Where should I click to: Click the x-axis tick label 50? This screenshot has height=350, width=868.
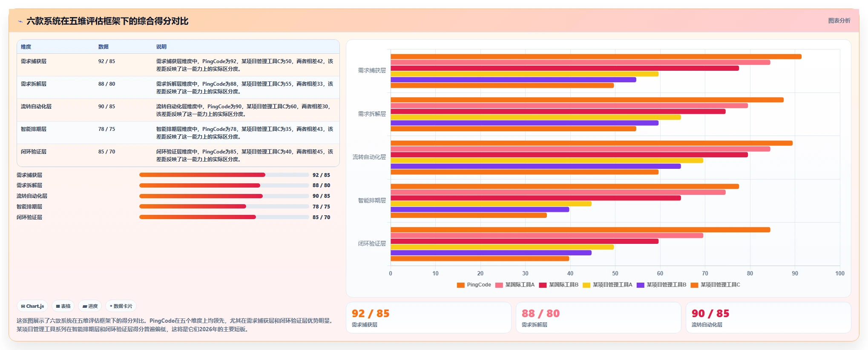coord(615,274)
